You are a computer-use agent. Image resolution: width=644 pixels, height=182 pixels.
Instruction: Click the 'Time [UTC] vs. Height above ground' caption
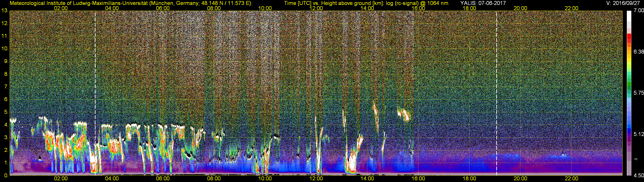click(366, 3)
